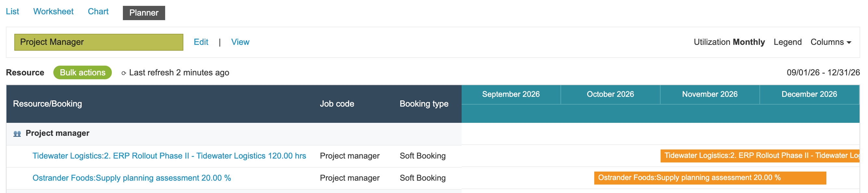The image size is (868, 193).
Task: Click Project manager job code in Ostrander row
Action: [x=349, y=178]
